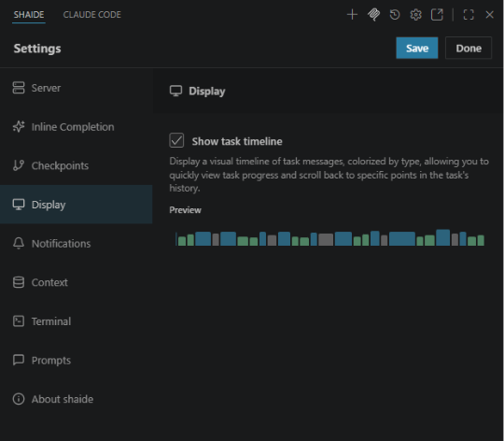
Task: Click the Display section header monitor icon
Action: (x=175, y=91)
